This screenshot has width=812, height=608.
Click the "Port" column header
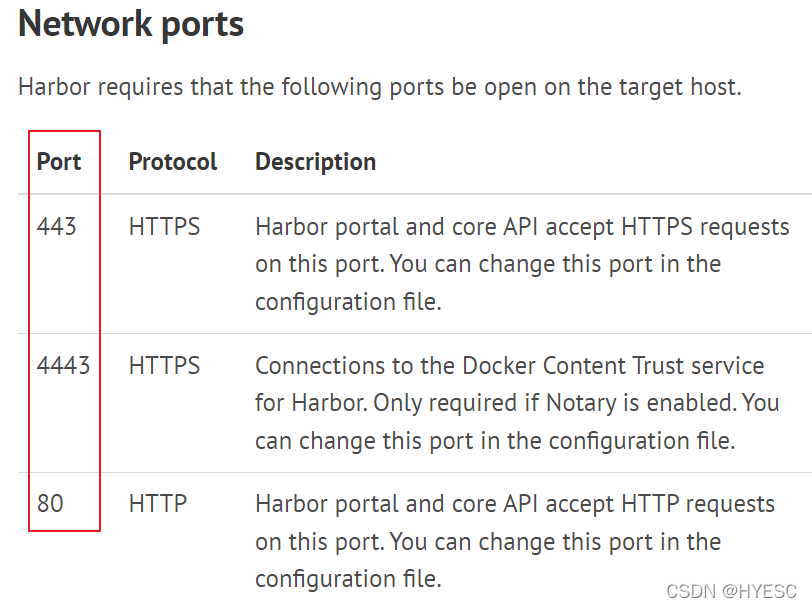tap(59, 162)
